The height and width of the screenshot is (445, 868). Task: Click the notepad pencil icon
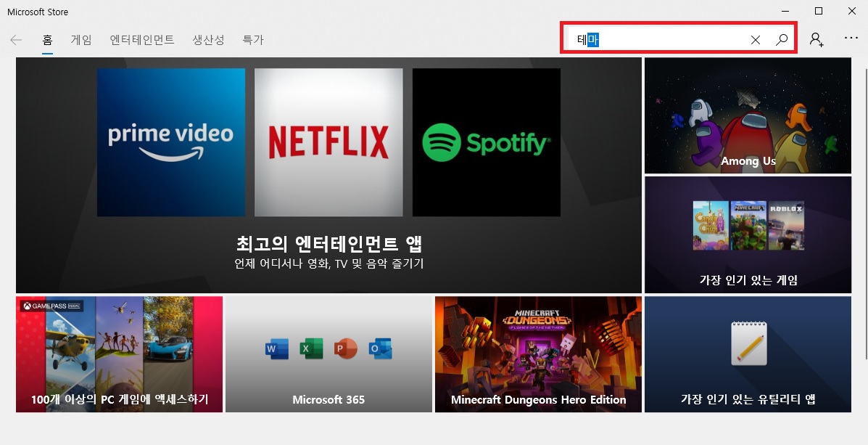pyautogui.click(x=748, y=343)
